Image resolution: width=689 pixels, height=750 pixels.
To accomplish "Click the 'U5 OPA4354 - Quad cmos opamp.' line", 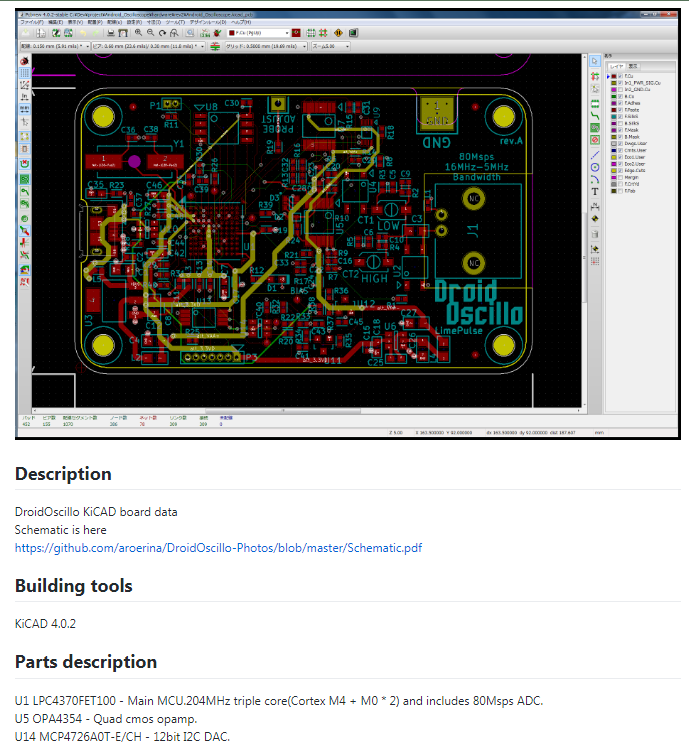I will click(106, 719).
